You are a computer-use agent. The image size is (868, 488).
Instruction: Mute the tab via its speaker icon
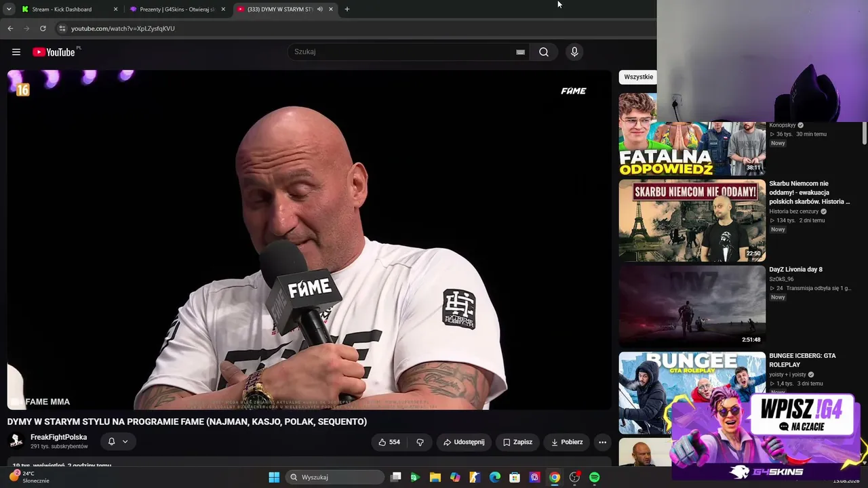click(319, 9)
